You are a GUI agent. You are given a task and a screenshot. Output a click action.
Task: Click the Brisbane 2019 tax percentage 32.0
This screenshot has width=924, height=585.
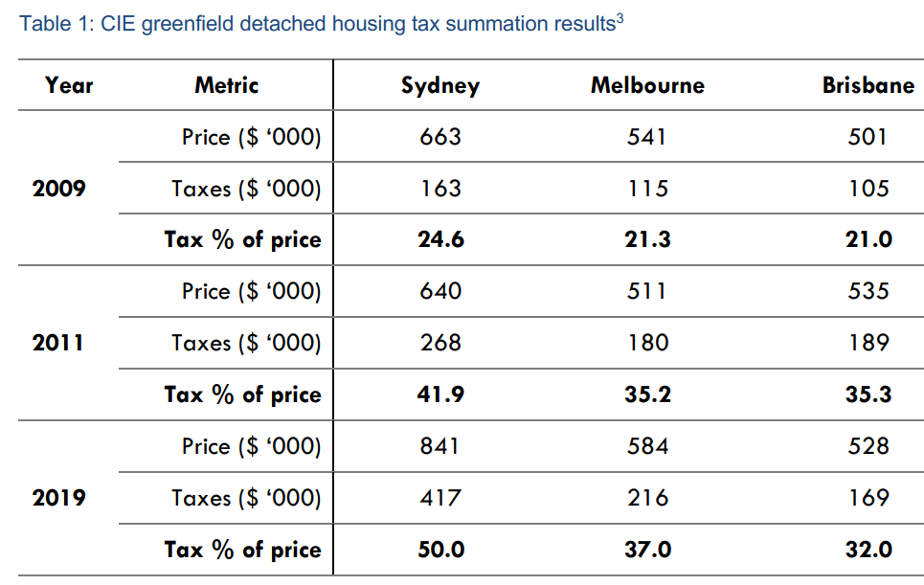868,550
